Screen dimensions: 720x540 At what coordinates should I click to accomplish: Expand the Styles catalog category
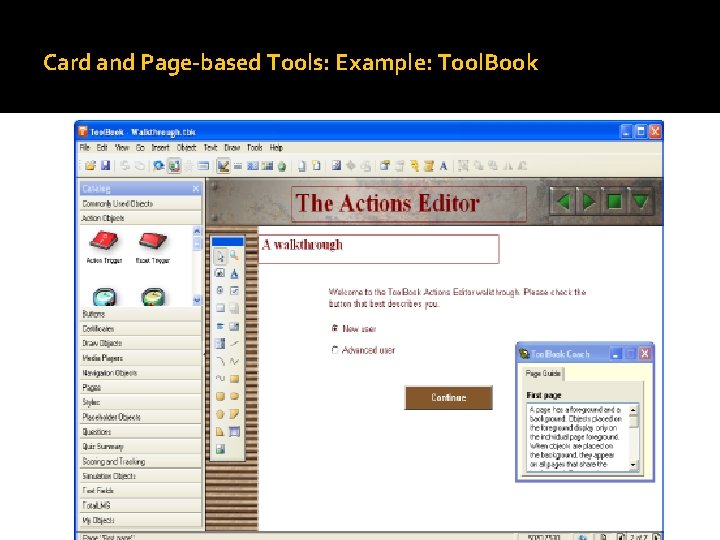(141, 402)
